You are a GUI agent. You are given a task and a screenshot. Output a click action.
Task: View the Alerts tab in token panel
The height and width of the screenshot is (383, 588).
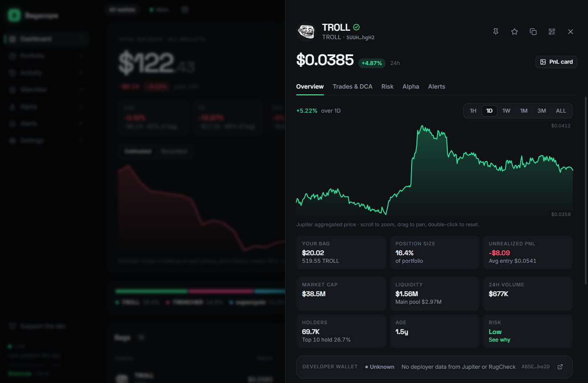(x=437, y=86)
